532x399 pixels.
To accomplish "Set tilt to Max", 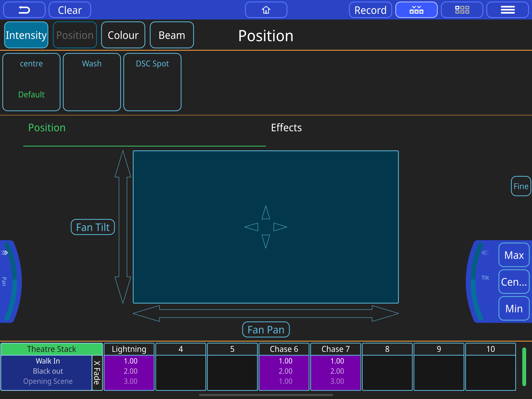I will click(514, 255).
